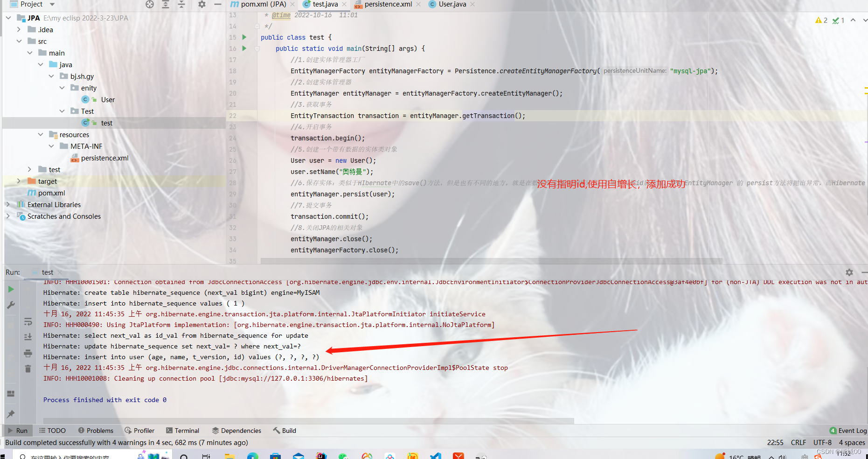Open the Terminal tool window
This screenshot has width=868, height=459.
182,431
